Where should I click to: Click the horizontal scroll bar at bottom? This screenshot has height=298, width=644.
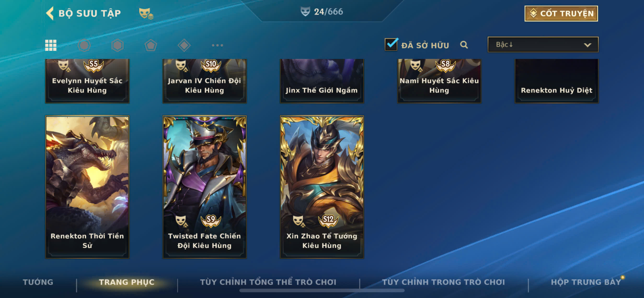click(x=322, y=291)
